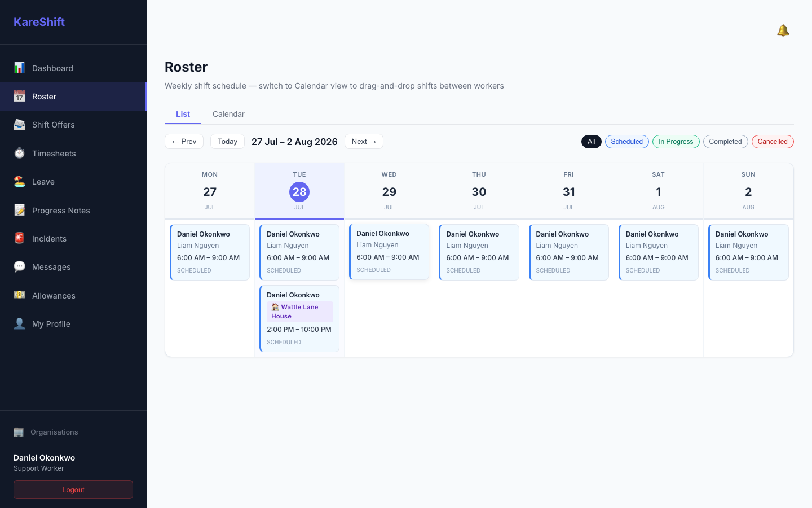Open Progress Notes

[x=73, y=210]
